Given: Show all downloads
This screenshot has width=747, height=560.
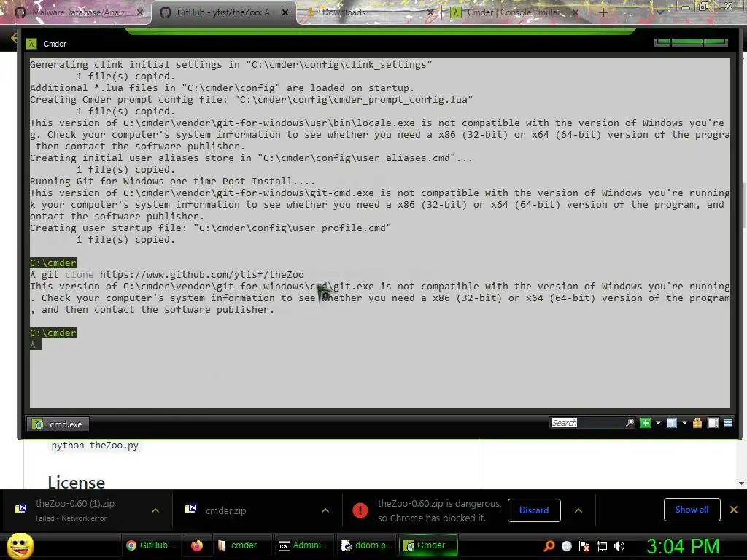Looking at the screenshot, I should (692, 510).
